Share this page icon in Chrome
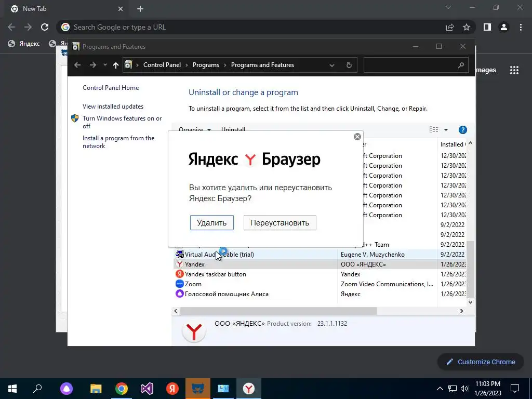Screen dimensions: 532x399 point(450,27)
